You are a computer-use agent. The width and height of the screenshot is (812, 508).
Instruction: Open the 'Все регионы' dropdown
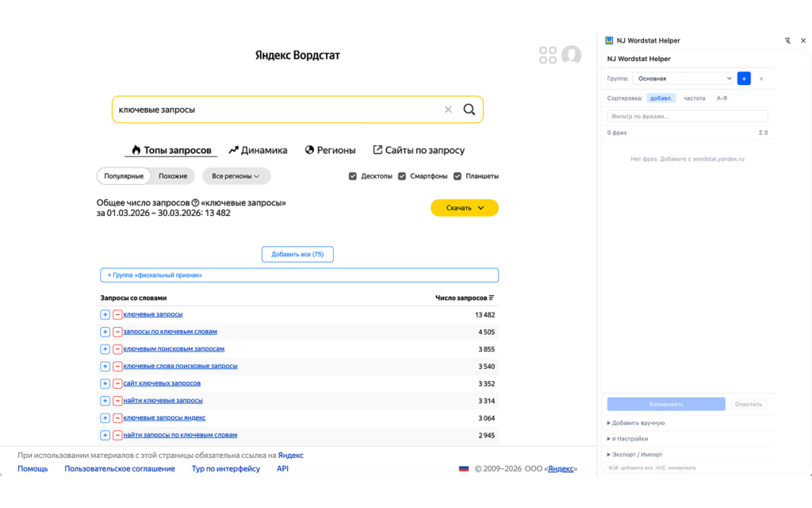[236, 176]
